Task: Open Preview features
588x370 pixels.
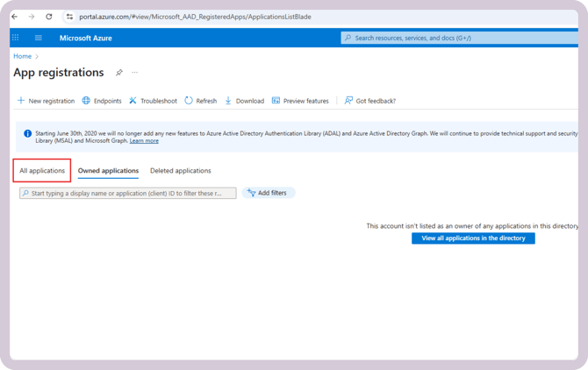Action: click(300, 101)
